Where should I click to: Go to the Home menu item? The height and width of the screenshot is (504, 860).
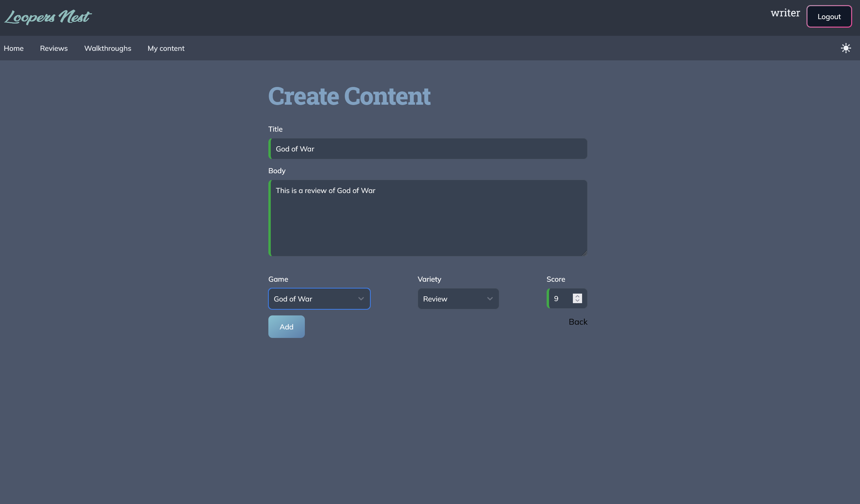tap(14, 48)
